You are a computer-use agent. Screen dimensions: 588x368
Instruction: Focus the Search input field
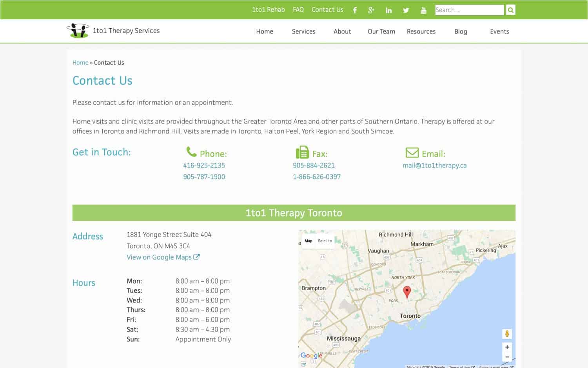469,10
